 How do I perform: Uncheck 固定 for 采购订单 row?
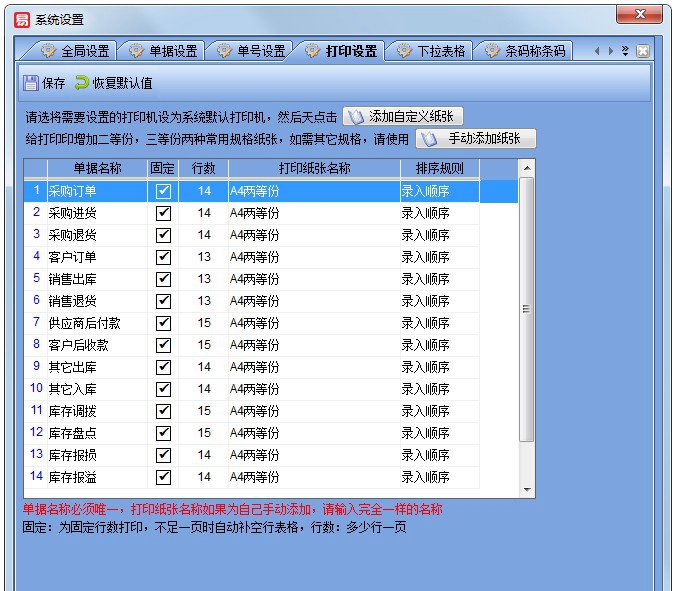[163, 191]
